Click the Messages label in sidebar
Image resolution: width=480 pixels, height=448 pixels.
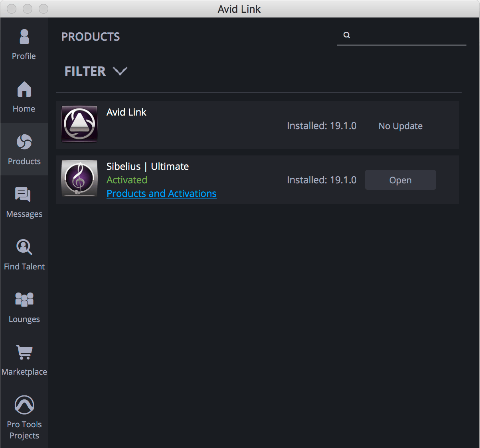(x=24, y=214)
